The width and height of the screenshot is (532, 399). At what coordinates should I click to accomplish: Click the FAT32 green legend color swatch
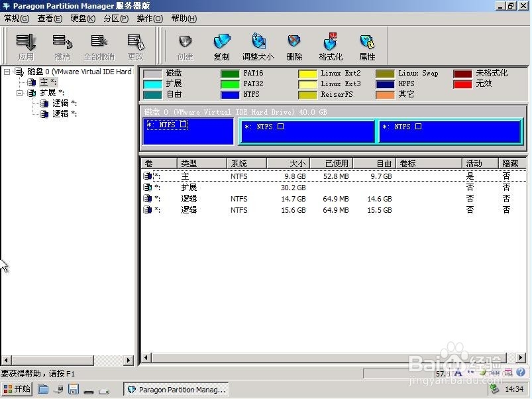(x=230, y=84)
